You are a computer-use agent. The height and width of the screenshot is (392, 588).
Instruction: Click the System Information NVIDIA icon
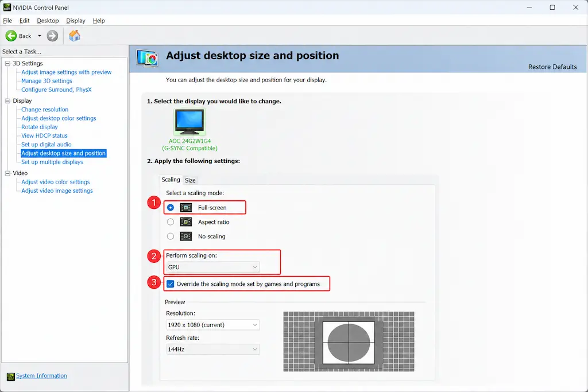[11, 377]
